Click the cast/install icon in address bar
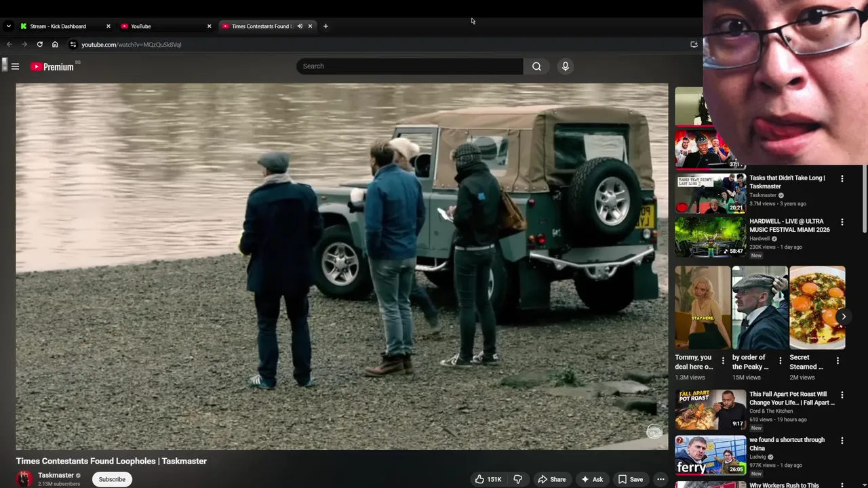 694,44
